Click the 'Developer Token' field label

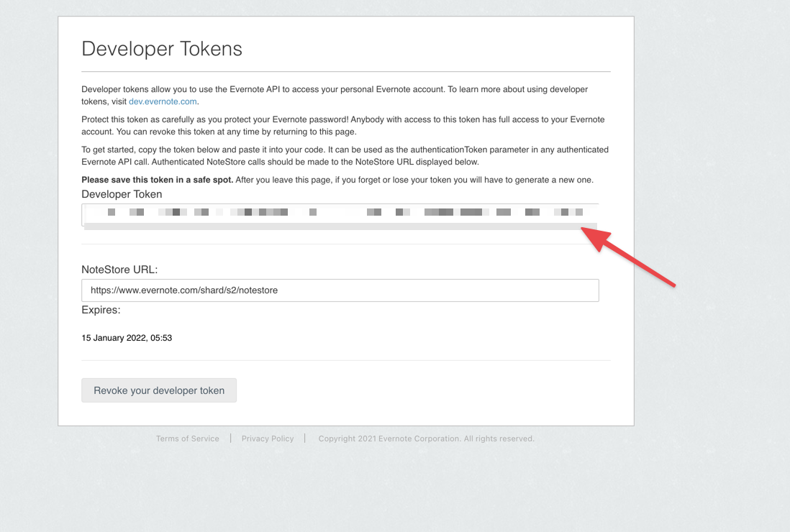122,194
